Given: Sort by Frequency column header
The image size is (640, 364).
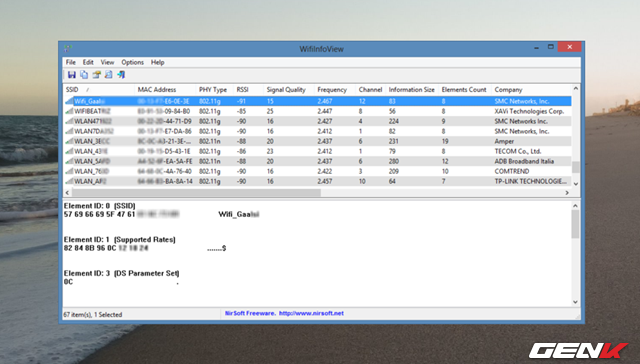Looking at the screenshot, I should 335,90.
